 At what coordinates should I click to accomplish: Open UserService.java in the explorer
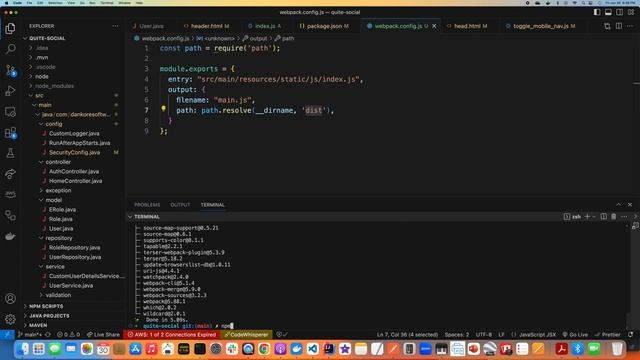point(71,286)
